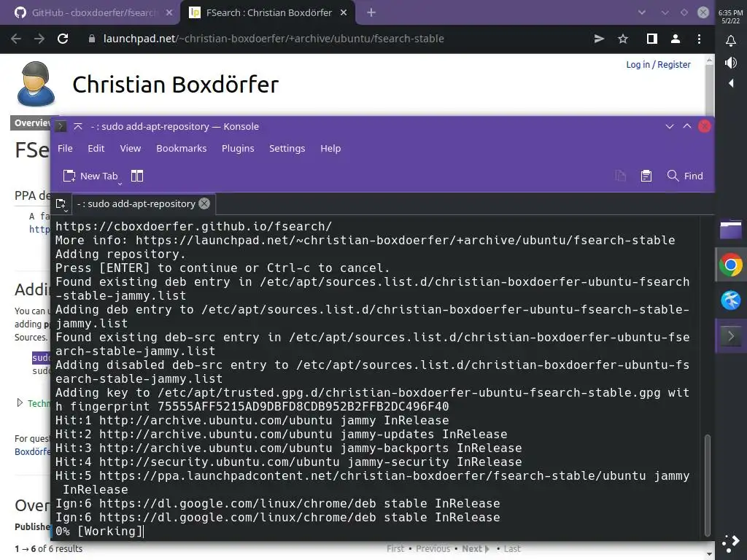Open Konsole Settings menu
Image resolution: width=747 pixels, height=560 pixels.
[287, 148]
